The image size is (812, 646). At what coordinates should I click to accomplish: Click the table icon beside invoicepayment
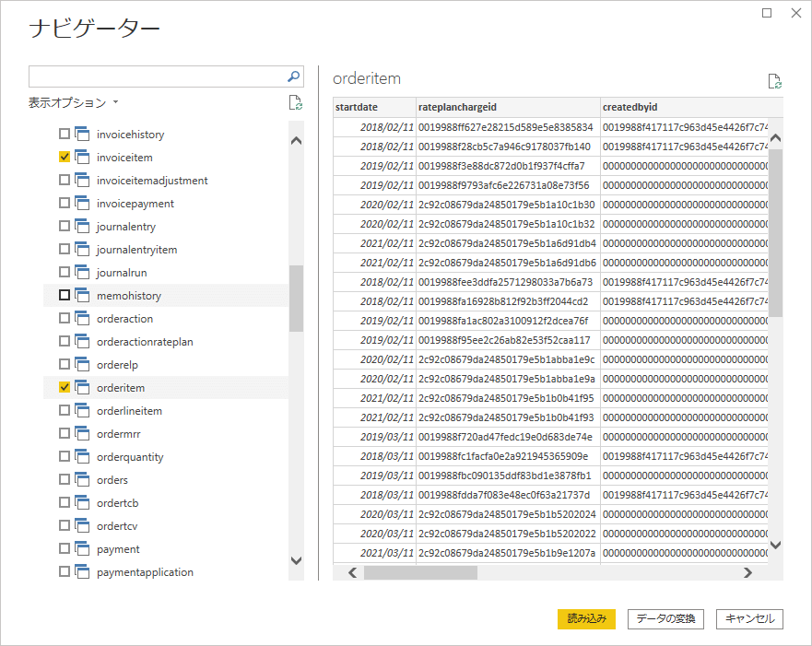pos(81,204)
